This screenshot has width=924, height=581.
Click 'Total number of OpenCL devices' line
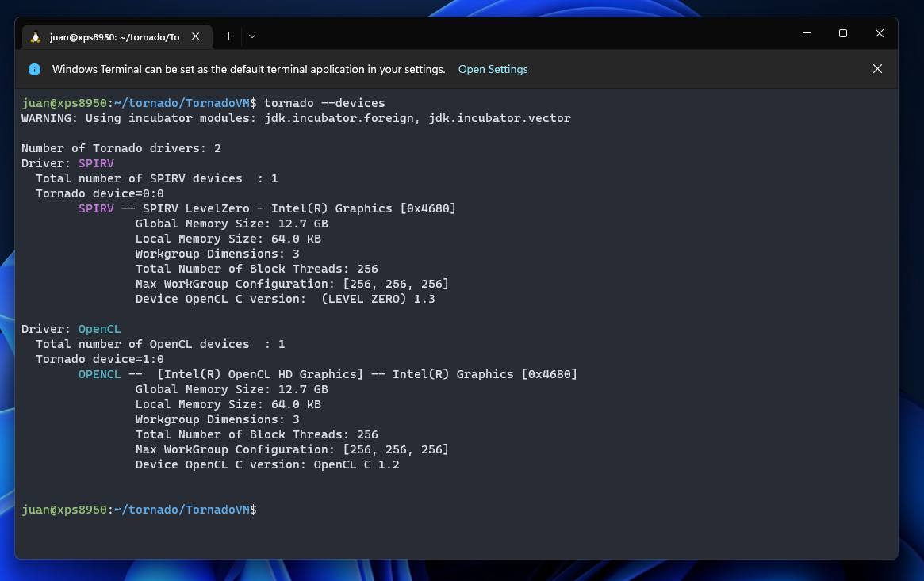[x=160, y=344]
